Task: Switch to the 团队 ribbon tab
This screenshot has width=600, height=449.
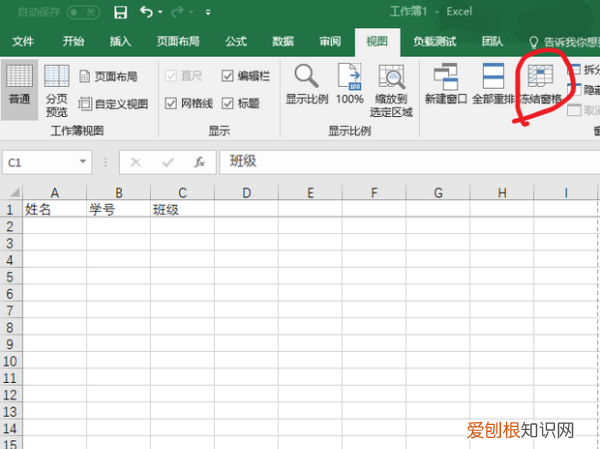Action: 492,41
